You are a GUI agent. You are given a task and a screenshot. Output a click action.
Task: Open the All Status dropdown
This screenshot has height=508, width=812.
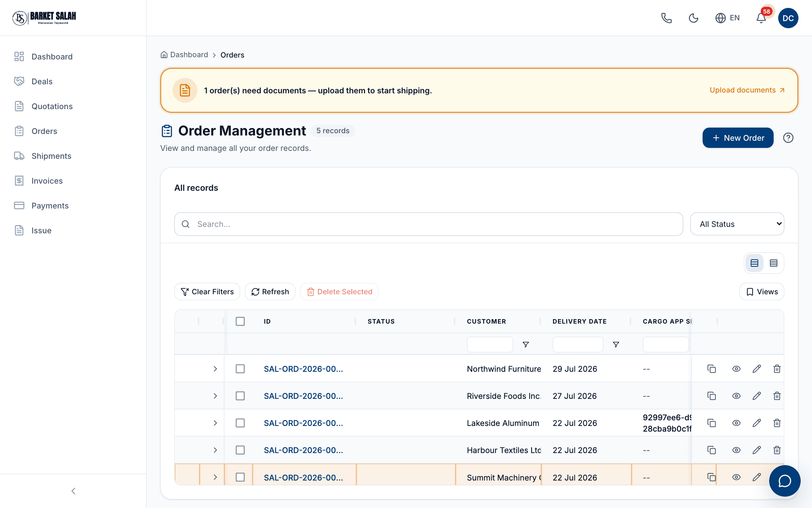pos(737,224)
